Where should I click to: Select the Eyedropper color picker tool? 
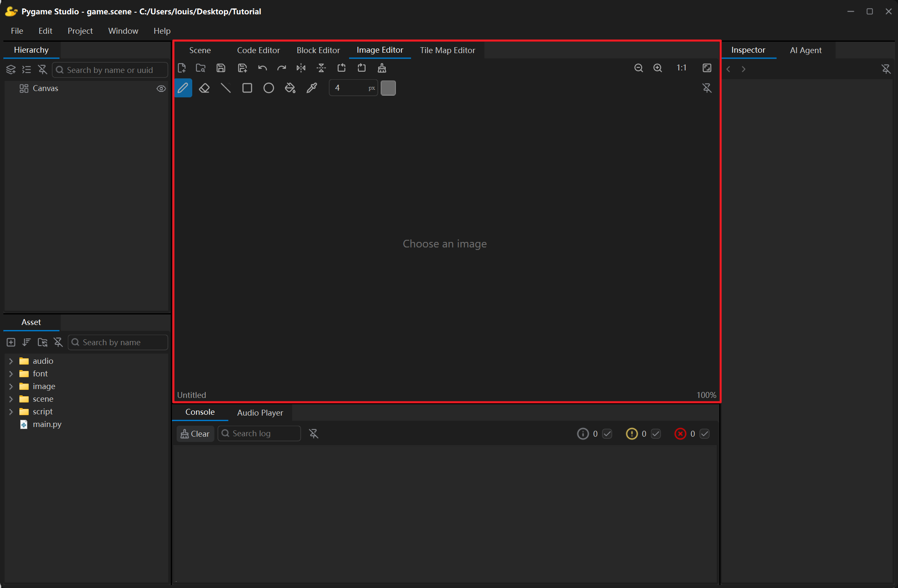(x=312, y=88)
